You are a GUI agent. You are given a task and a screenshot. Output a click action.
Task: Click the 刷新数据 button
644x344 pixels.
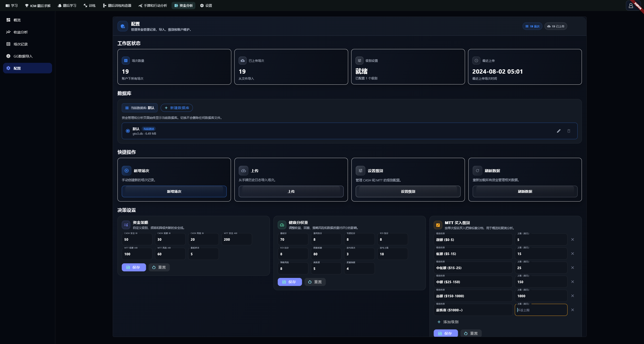[525, 191]
